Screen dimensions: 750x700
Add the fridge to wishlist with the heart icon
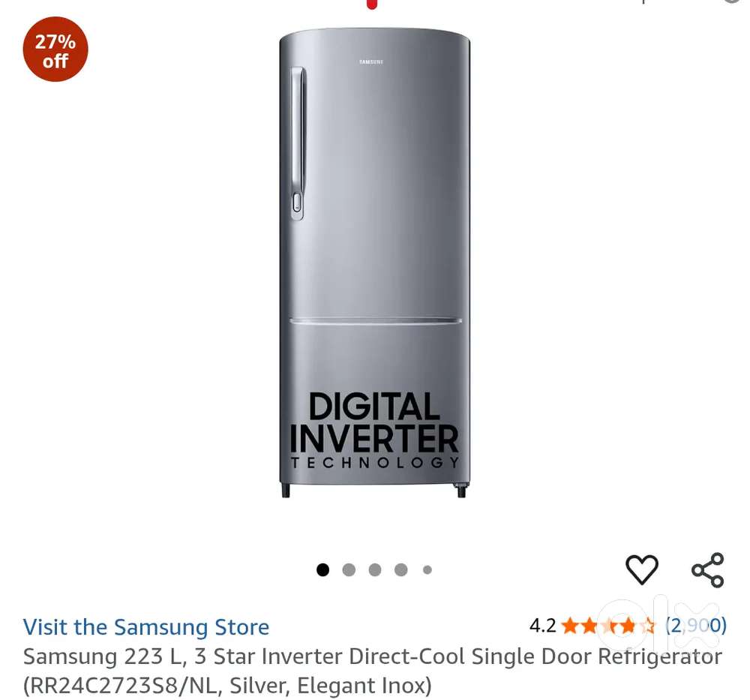click(642, 569)
